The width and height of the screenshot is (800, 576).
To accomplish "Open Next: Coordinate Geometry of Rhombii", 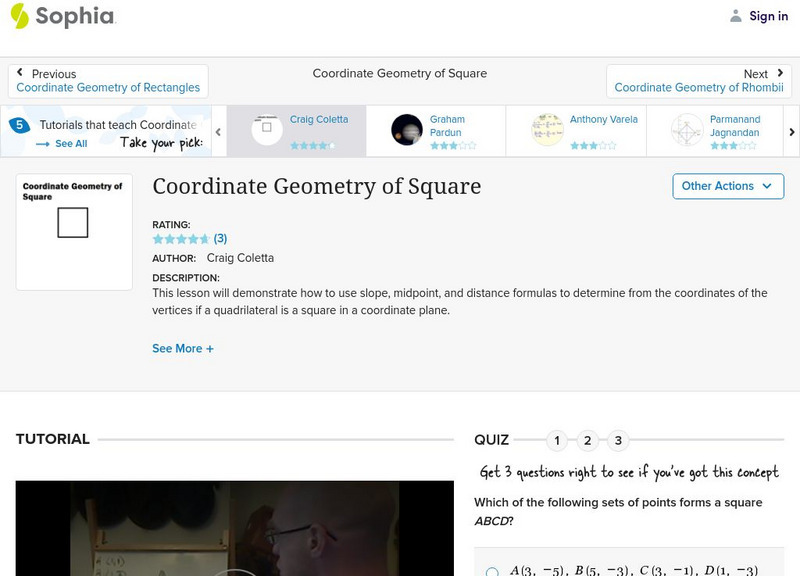I will [698, 81].
